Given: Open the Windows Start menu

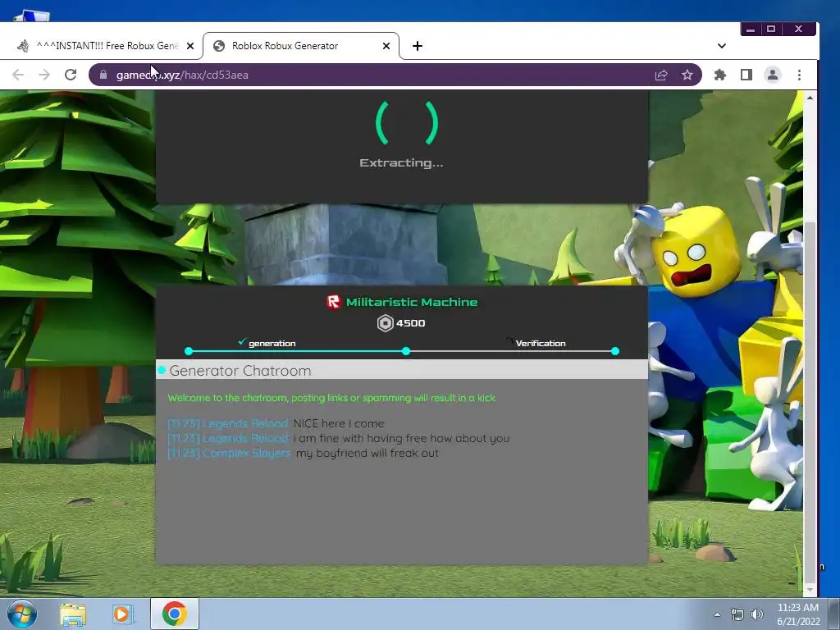Looking at the screenshot, I should click(22, 614).
